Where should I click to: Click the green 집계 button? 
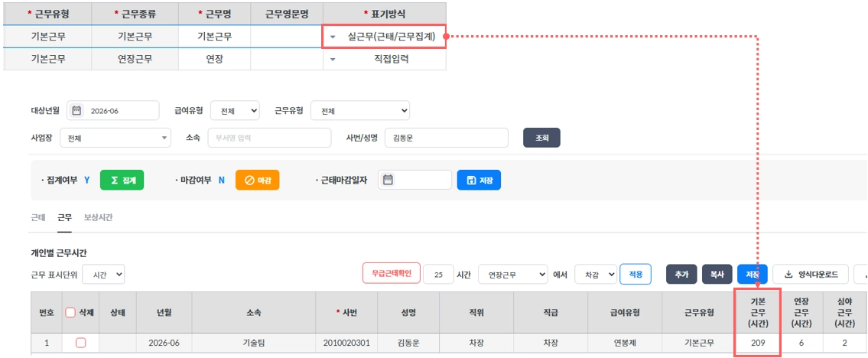[x=122, y=180]
